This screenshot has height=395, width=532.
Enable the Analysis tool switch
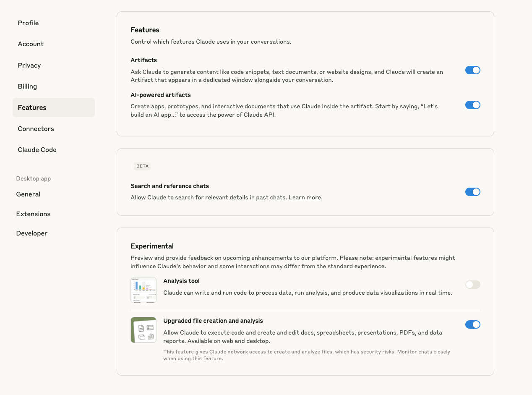coord(473,285)
